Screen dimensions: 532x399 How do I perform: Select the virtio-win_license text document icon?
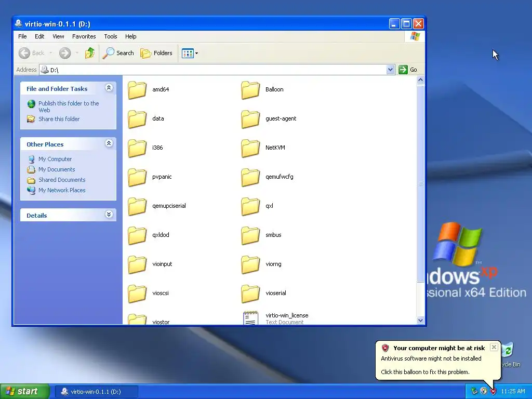pyautogui.click(x=250, y=318)
